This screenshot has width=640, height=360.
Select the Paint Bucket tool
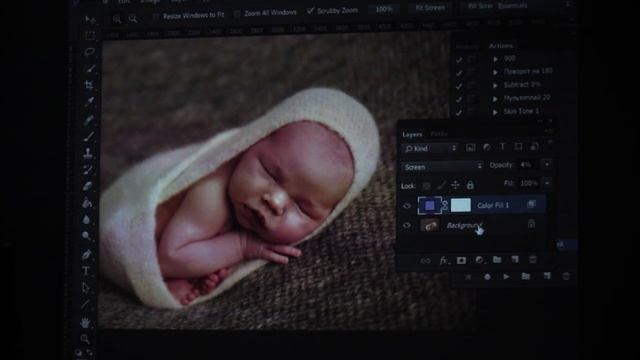point(87,203)
